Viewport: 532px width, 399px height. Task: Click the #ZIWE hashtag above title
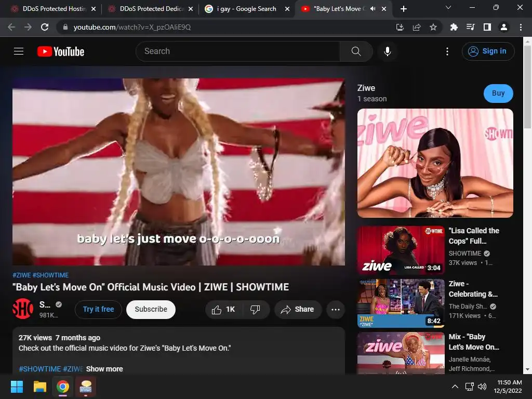22,275
